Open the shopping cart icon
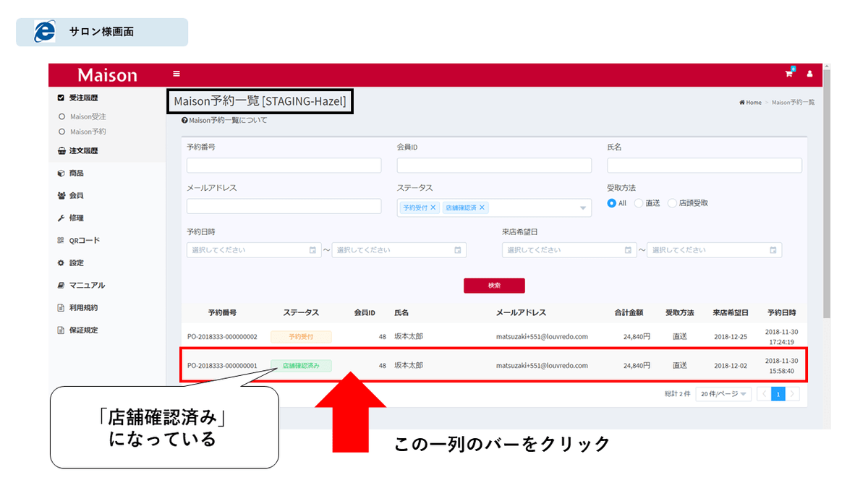This screenshot has height=488, width=868. click(x=789, y=74)
